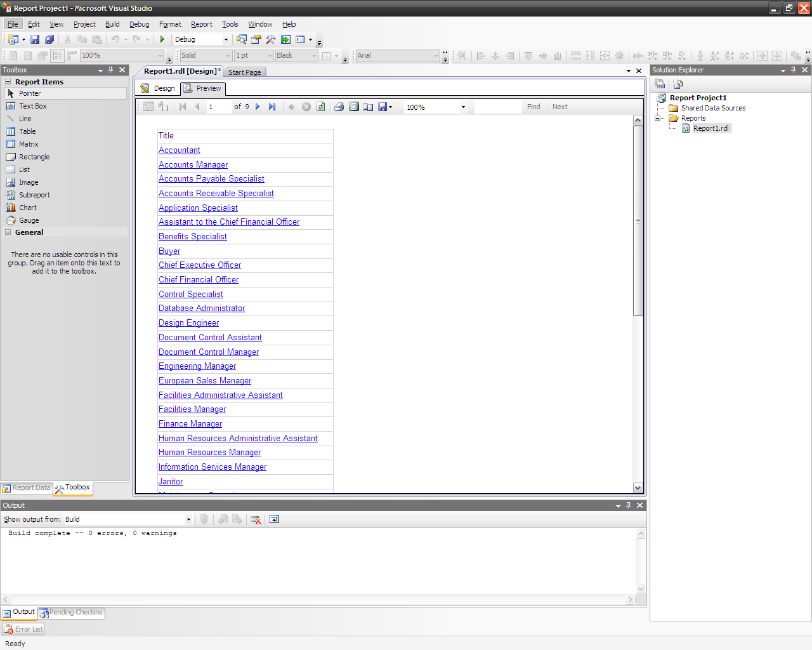The image size is (812, 650).
Task: Click the Page Setup icon in preview
Action: point(369,107)
